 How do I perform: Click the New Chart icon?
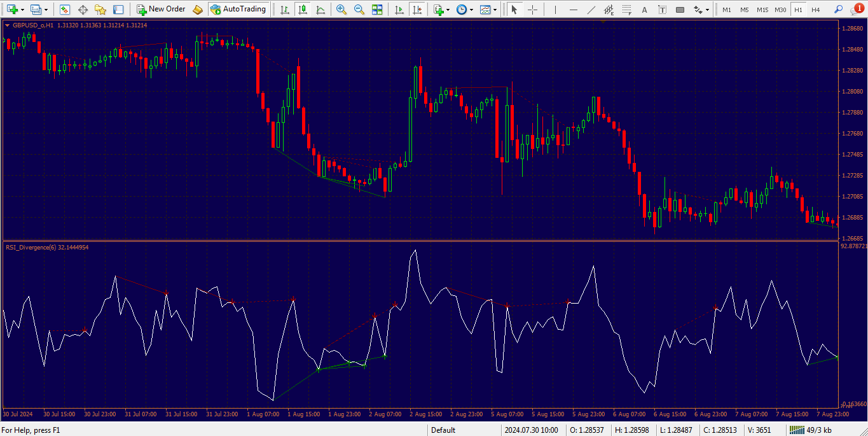11,9
